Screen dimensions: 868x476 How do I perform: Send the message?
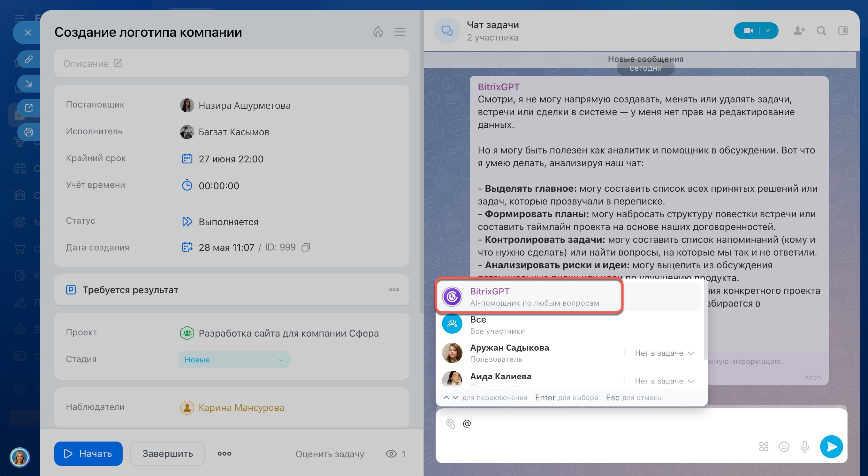tap(831, 447)
